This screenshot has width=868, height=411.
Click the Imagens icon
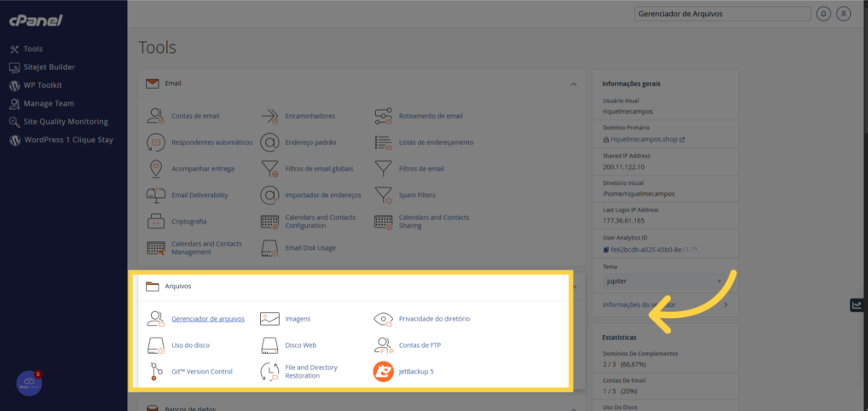(269, 319)
